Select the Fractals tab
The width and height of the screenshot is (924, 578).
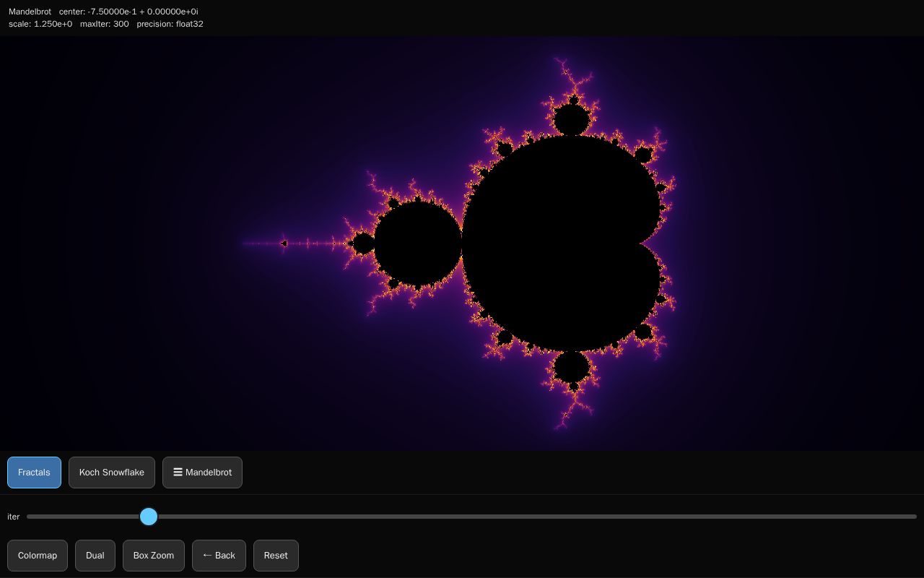click(x=34, y=473)
